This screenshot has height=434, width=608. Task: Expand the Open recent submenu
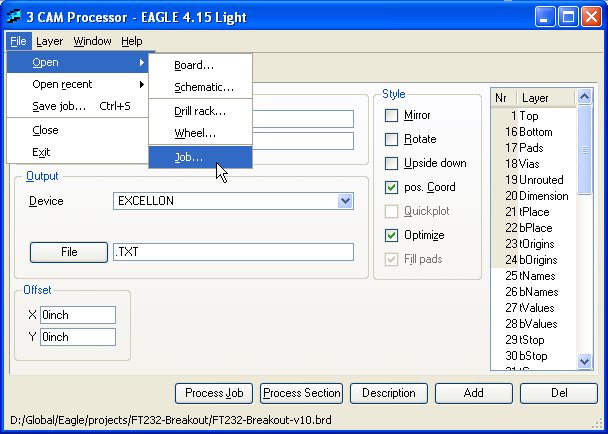click(x=78, y=84)
